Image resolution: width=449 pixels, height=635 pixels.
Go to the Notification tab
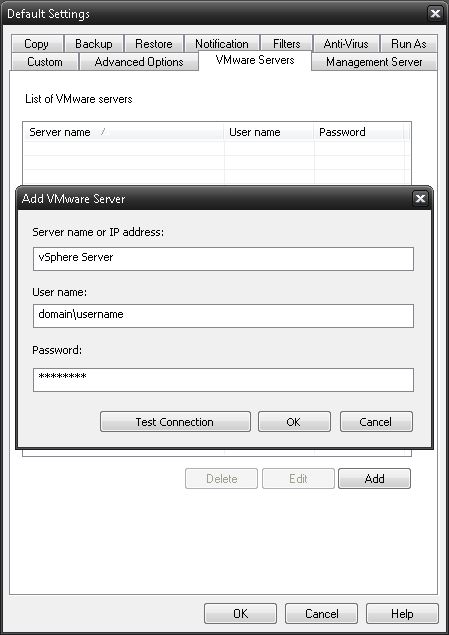click(x=222, y=44)
